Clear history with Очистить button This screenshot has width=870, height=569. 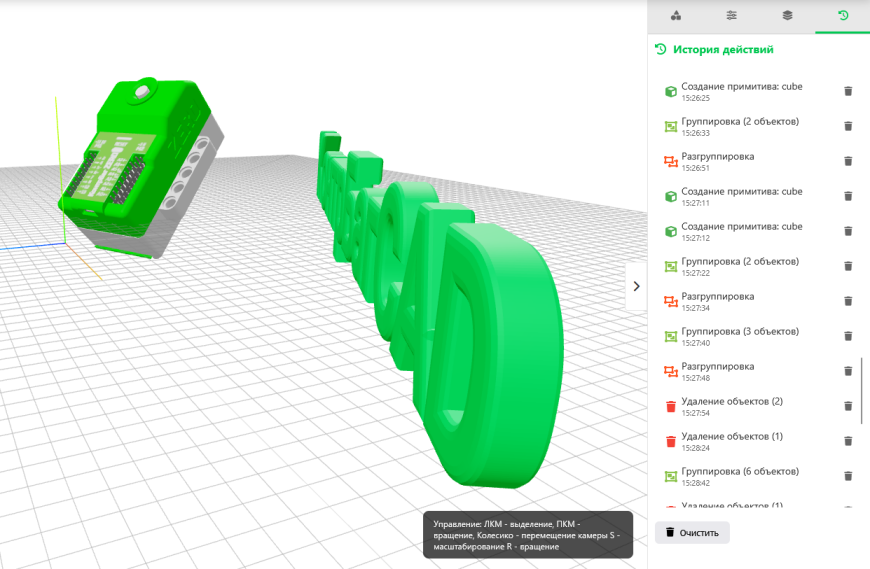coord(692,532)
